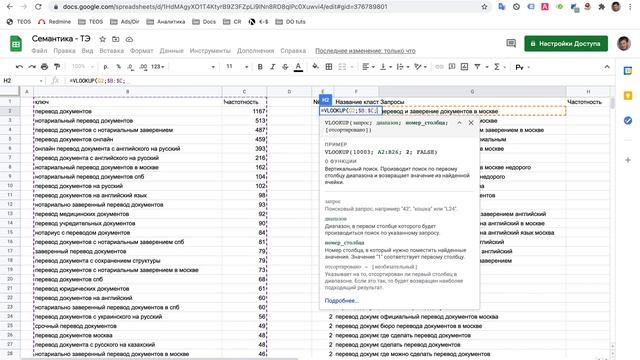Click the Подробнее link in VLOOKUP help

342,301
